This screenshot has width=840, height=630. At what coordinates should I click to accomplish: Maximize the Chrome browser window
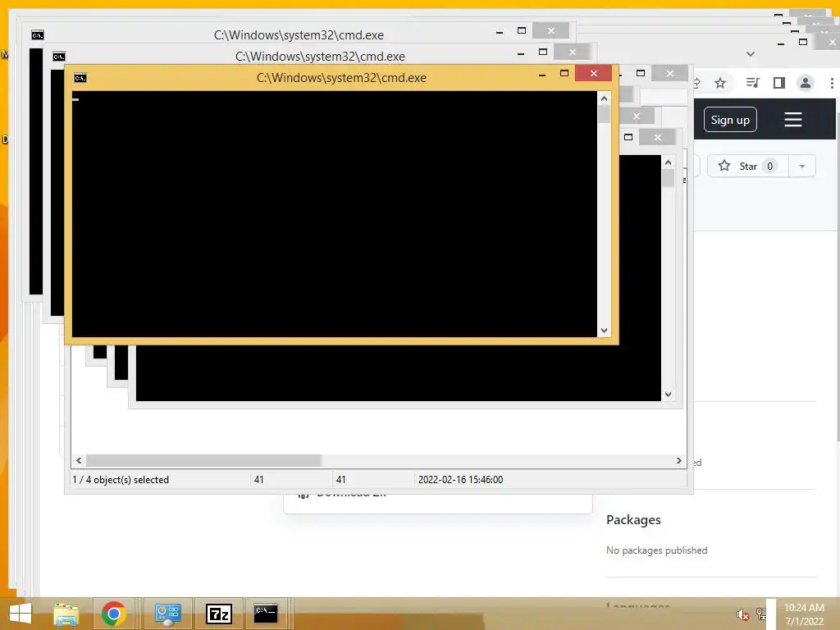tap(802, 42)
